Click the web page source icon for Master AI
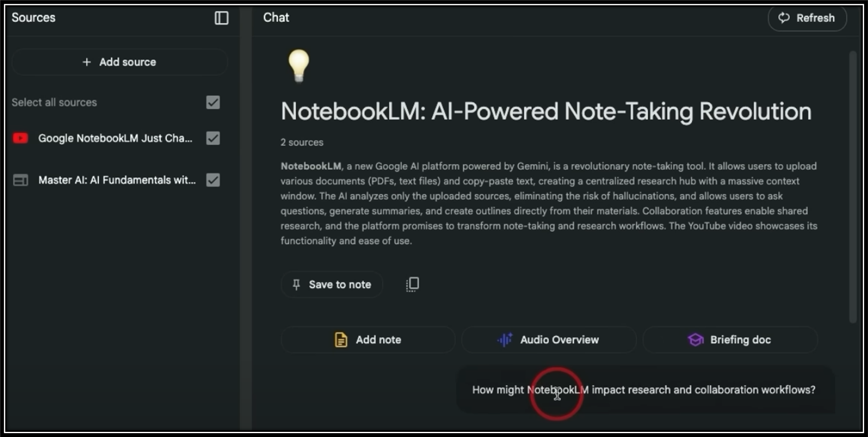This screenshot has width=868, height=437. tap(20, 180)
